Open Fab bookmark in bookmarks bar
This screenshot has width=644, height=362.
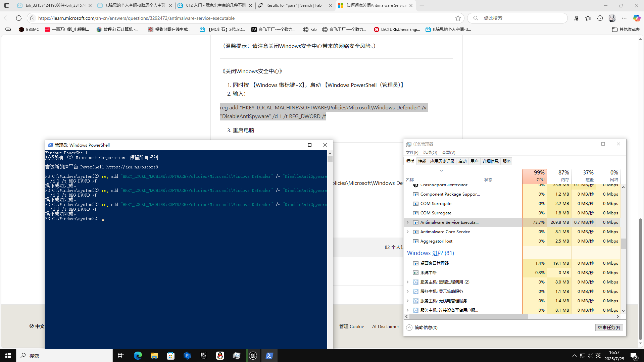[310, 30]
